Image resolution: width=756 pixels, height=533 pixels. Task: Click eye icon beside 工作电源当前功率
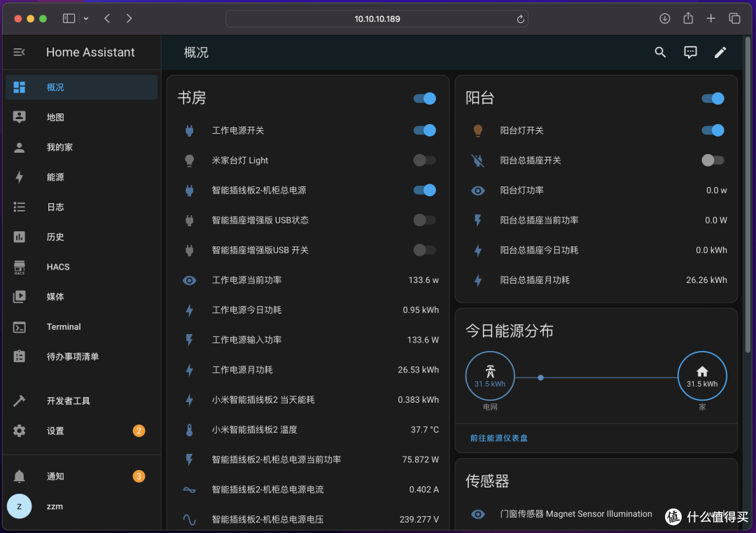point(190,280)
